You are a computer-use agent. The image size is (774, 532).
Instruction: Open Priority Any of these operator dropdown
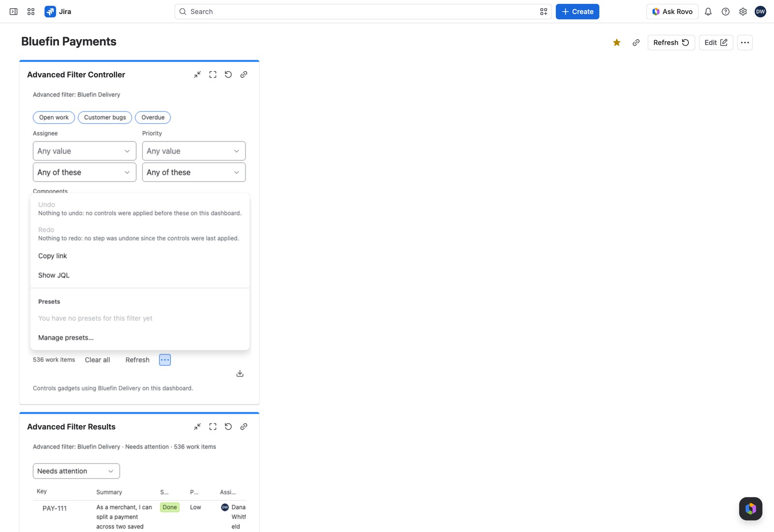point(194,172)
